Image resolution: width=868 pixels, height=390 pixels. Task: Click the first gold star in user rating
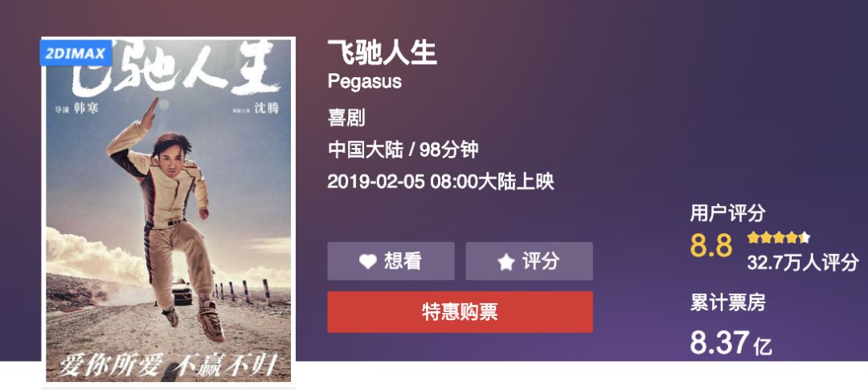coord(753,238)
